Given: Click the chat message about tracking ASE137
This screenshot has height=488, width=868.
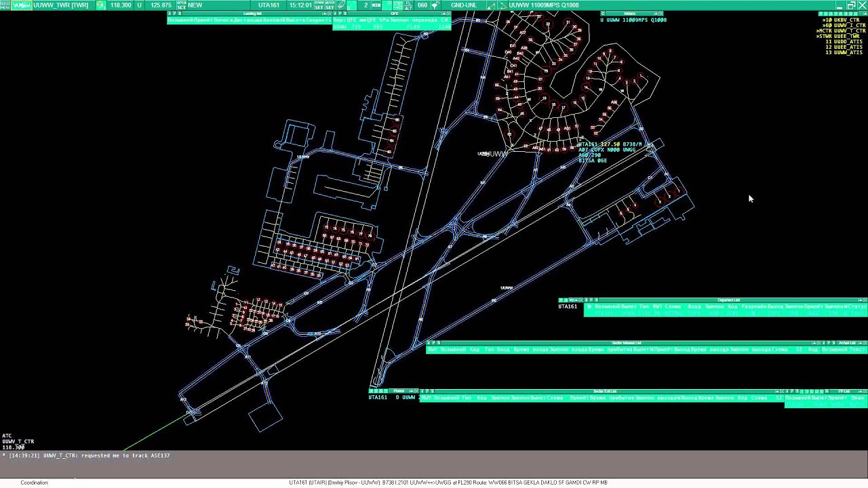Looking at the screenshot, I should (86, 455).
